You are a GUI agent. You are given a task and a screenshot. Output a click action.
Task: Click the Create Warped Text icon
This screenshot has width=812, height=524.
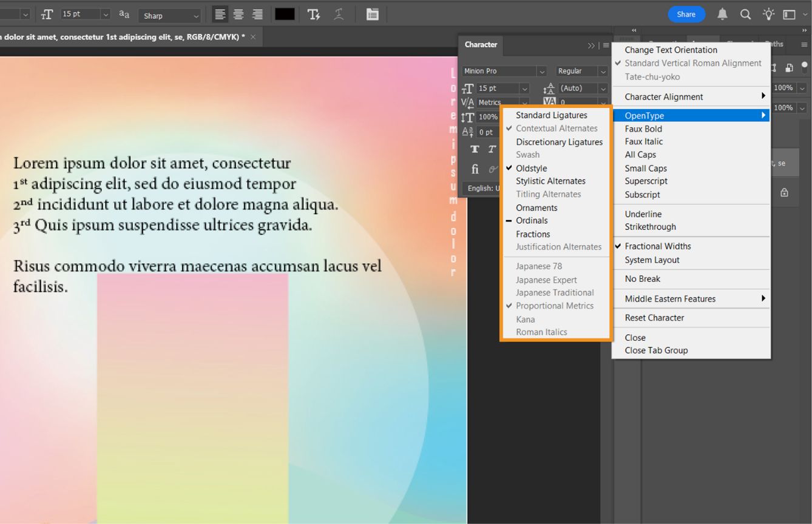pyautogui.click(x=339, y=15)
